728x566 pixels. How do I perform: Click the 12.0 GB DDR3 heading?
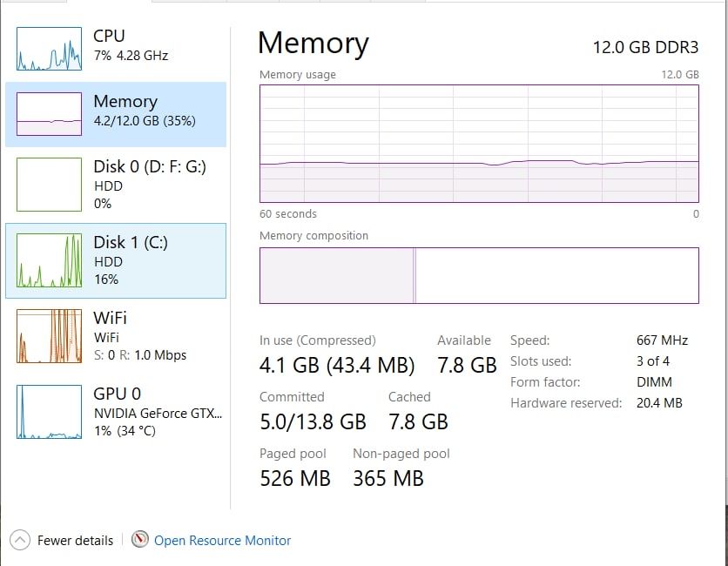645,47
